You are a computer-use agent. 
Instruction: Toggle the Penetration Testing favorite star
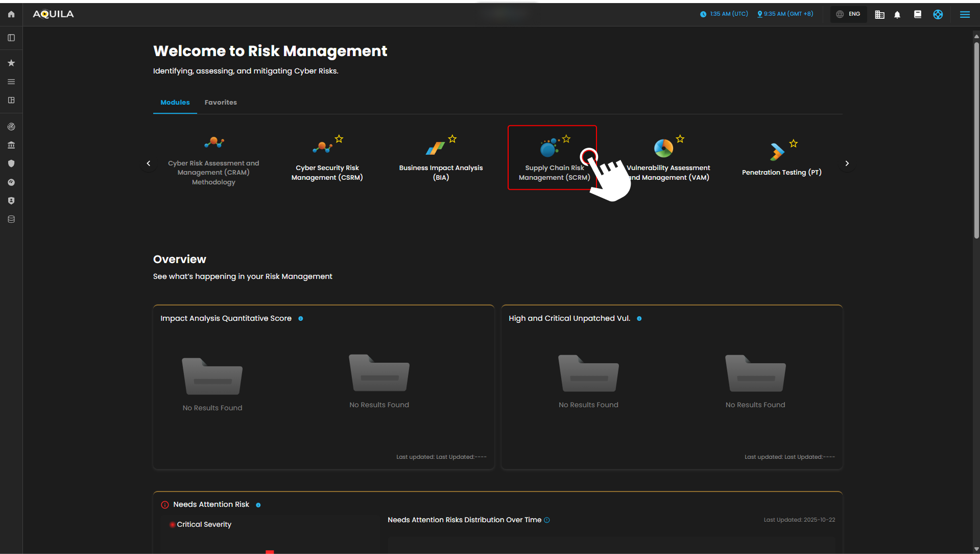(x=794, y=144)
